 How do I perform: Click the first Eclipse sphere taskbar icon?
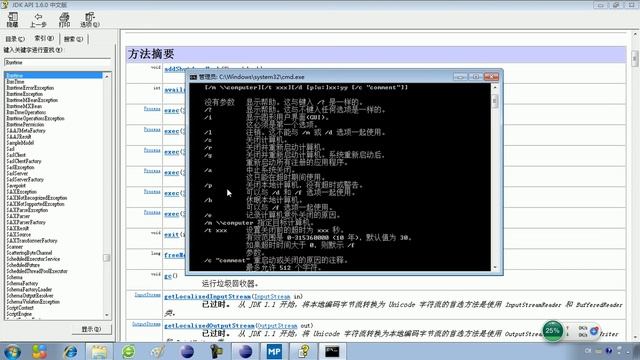pos(187,351)
